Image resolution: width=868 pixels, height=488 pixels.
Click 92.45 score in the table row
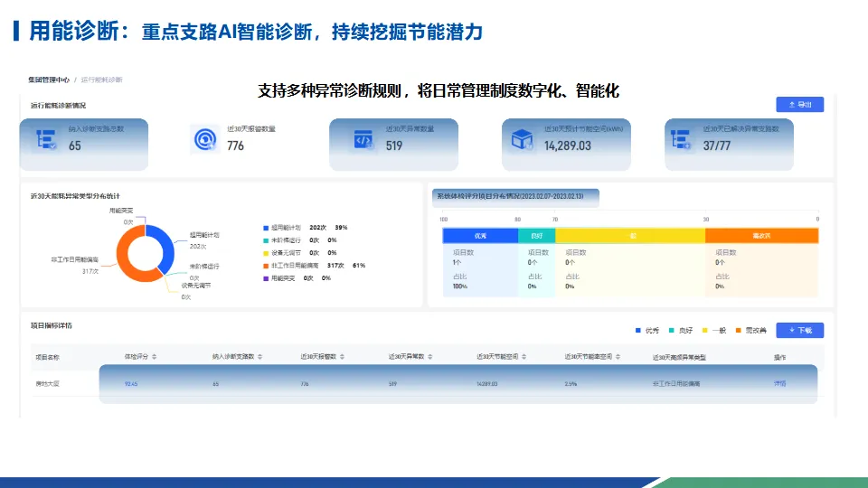point(131,384)
